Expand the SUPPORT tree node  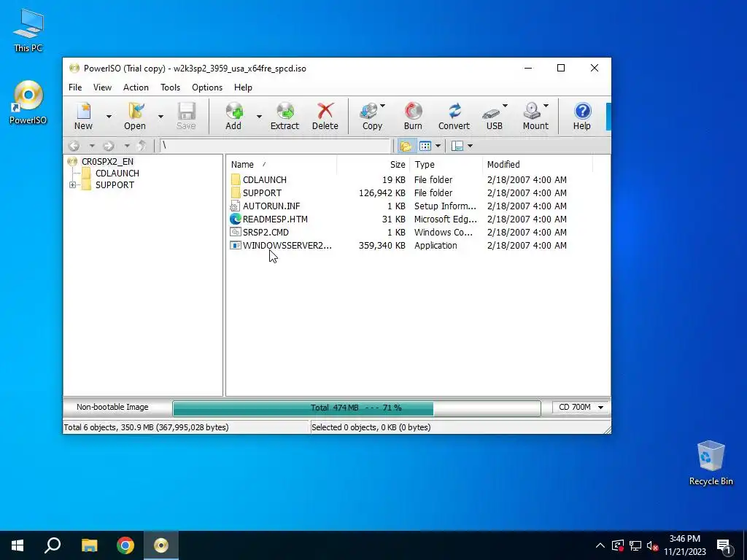point(72,184)
